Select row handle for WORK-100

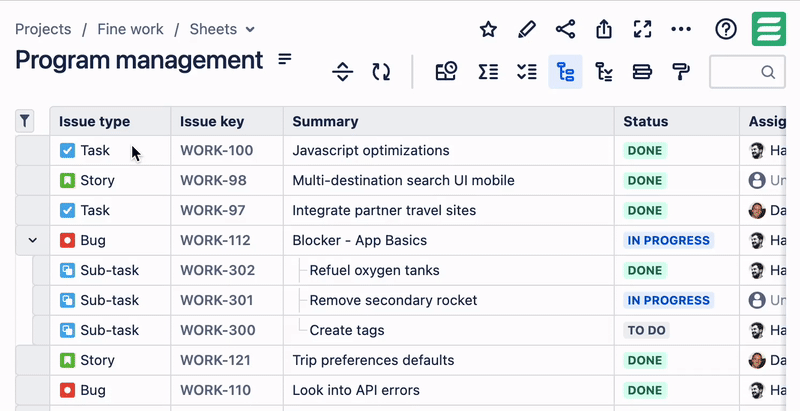[x=33, y=150]
